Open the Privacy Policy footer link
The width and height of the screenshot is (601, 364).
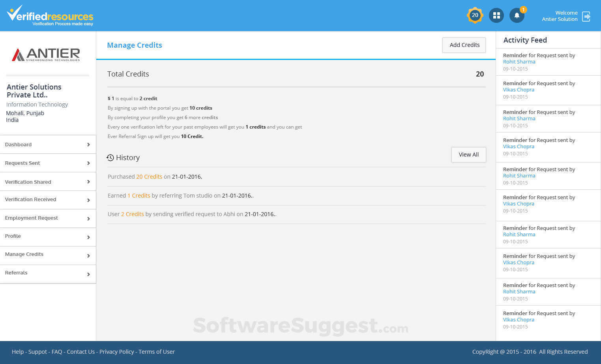(x=117, y=351)
